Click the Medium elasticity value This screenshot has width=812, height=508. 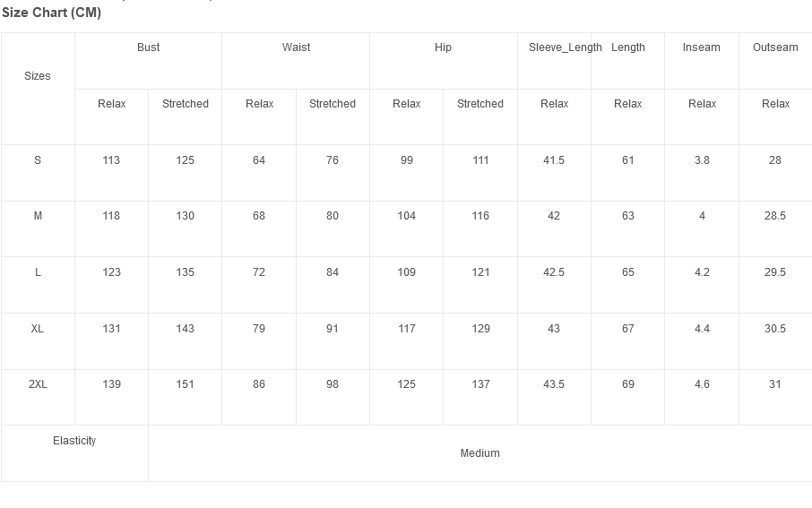click(x=480, y=453)
